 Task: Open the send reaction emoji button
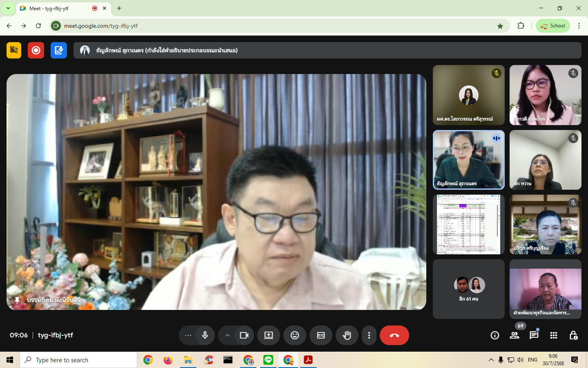pos(295,335)
